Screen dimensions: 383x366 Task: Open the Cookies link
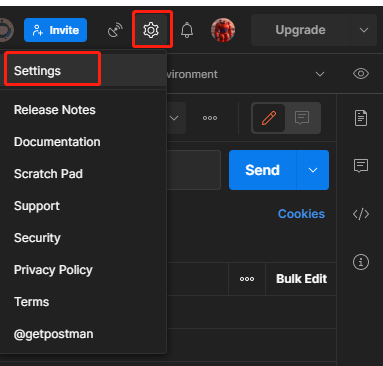[x=301, y=214]
